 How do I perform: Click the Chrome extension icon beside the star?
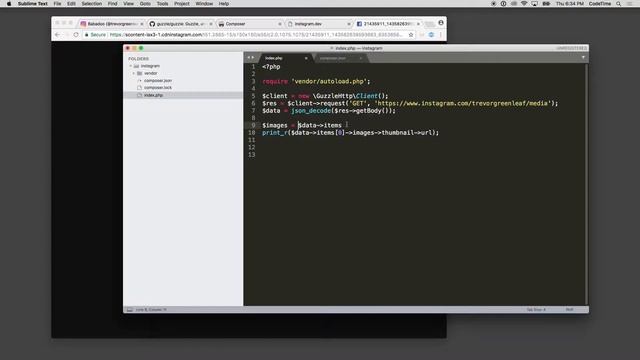point(431,35)
